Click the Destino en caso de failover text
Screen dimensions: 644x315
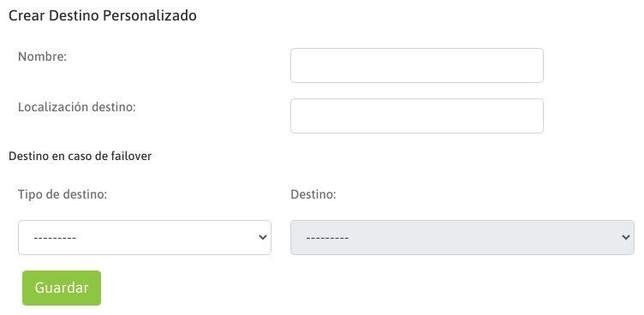[80, 156]
